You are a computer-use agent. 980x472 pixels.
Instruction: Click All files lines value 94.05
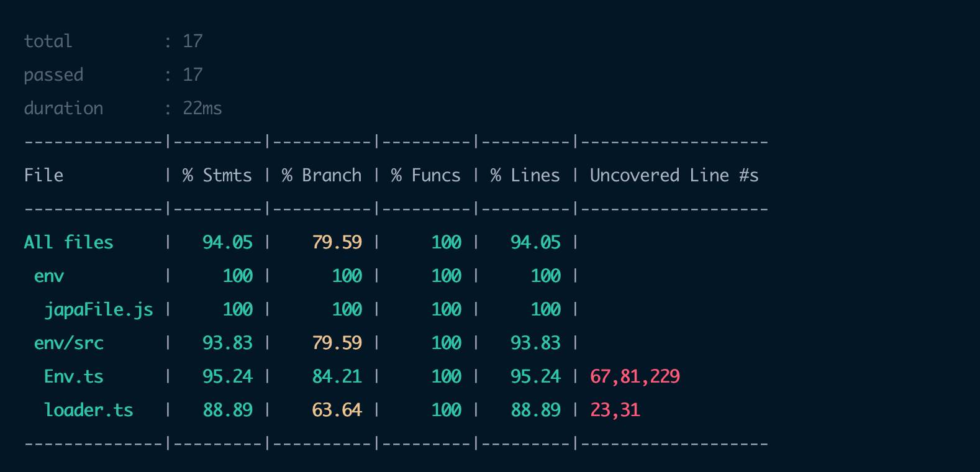535,242
